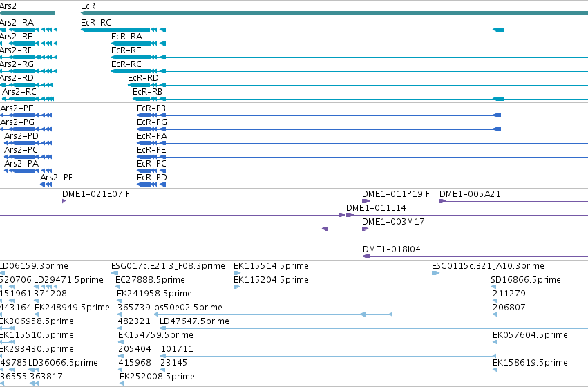The width and height of the screenshot is (588, 387).
Task: Click the DME1-021E07.F feature label
Action: (96, 194)
